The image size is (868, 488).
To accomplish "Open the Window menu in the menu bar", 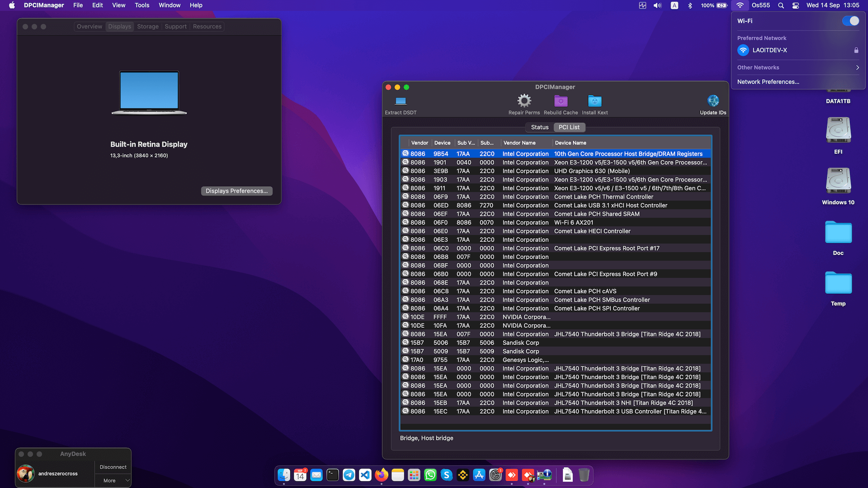I will coord(170,5).
